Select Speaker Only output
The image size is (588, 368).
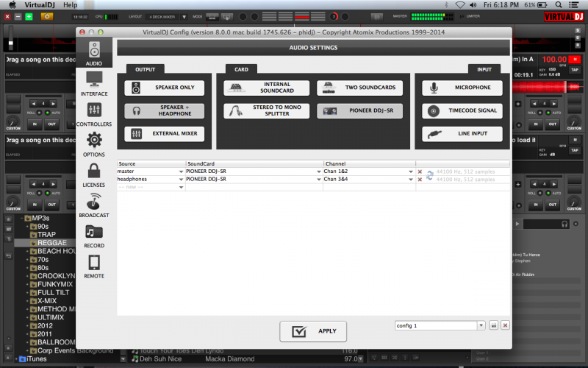(x=164, y=88)
